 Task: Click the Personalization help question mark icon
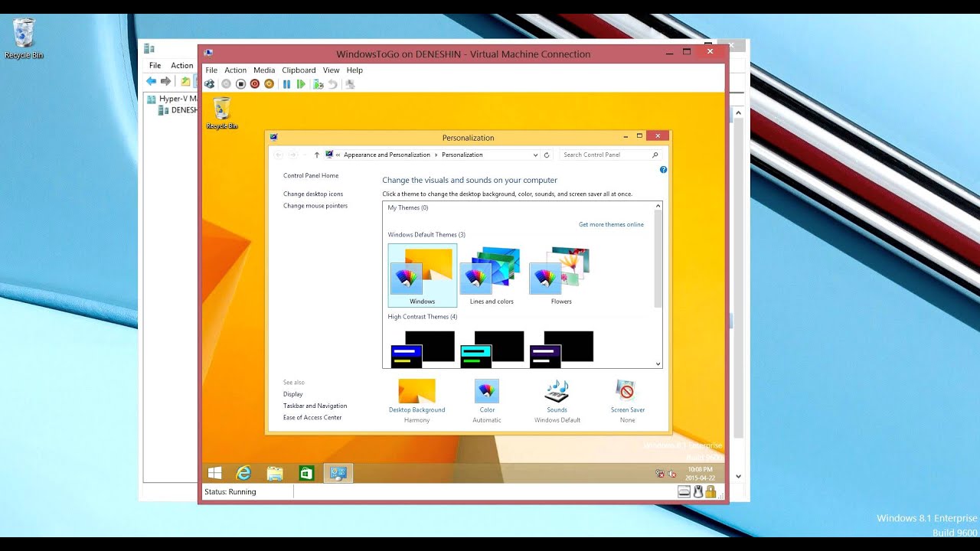point(663,170)
